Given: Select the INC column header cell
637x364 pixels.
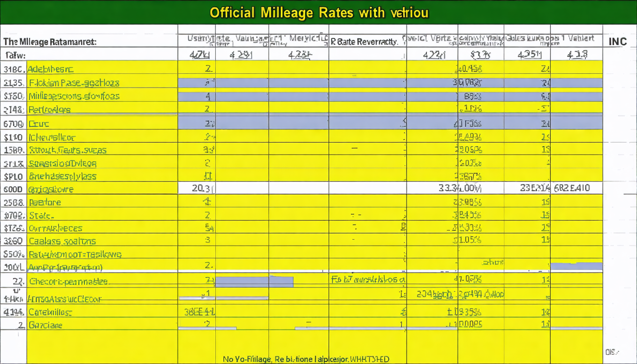Looking at the screenshot, I should [618, 41].
